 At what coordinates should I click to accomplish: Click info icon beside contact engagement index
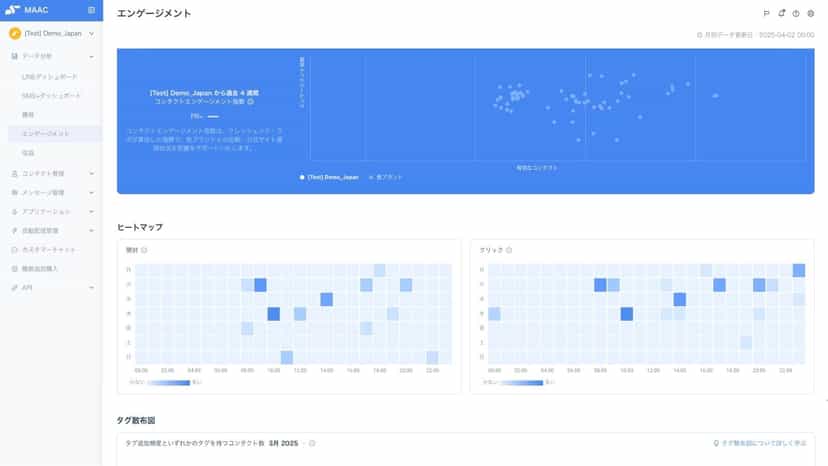pos(251,101)
